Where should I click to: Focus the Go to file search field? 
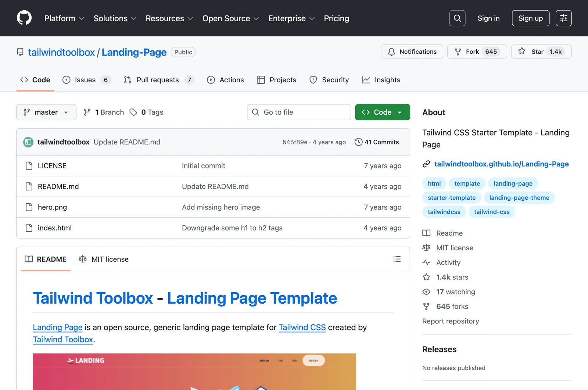(299, 112)
